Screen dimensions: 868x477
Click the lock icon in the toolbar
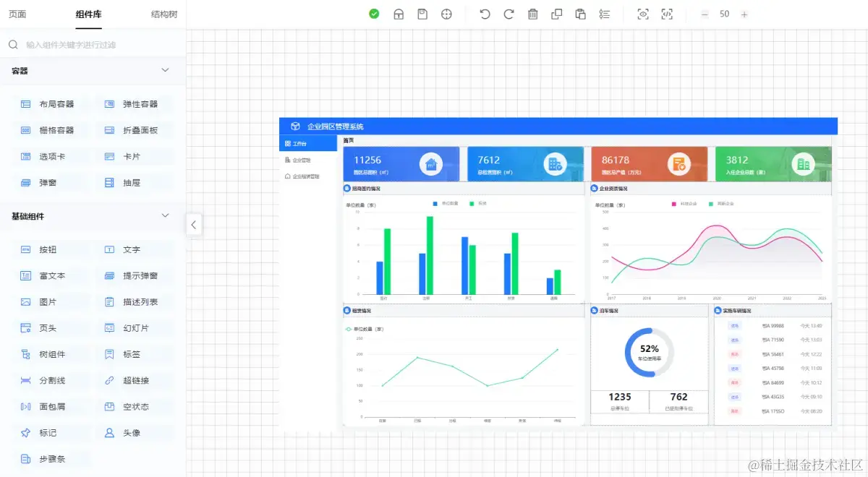(399, 14)
